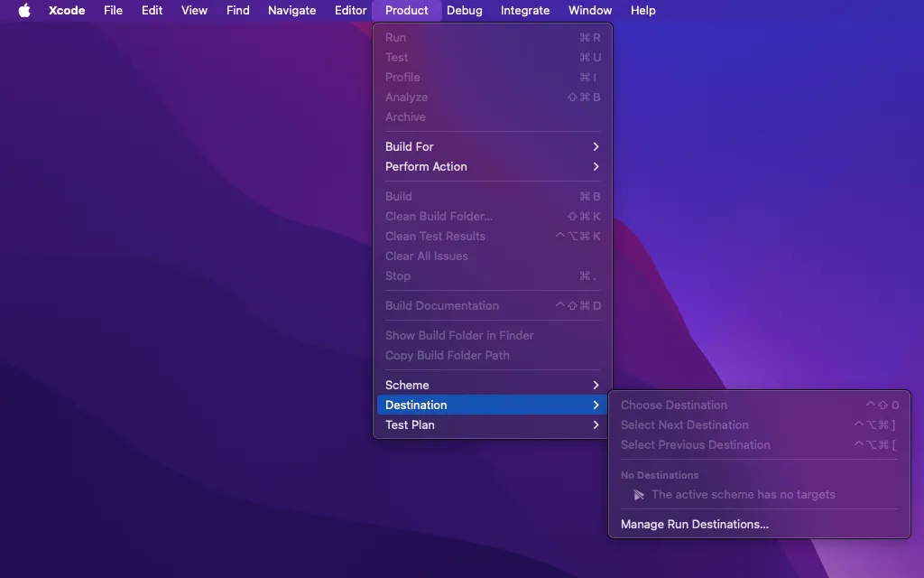Choose Manage Run Destinations…

[759, 524]
